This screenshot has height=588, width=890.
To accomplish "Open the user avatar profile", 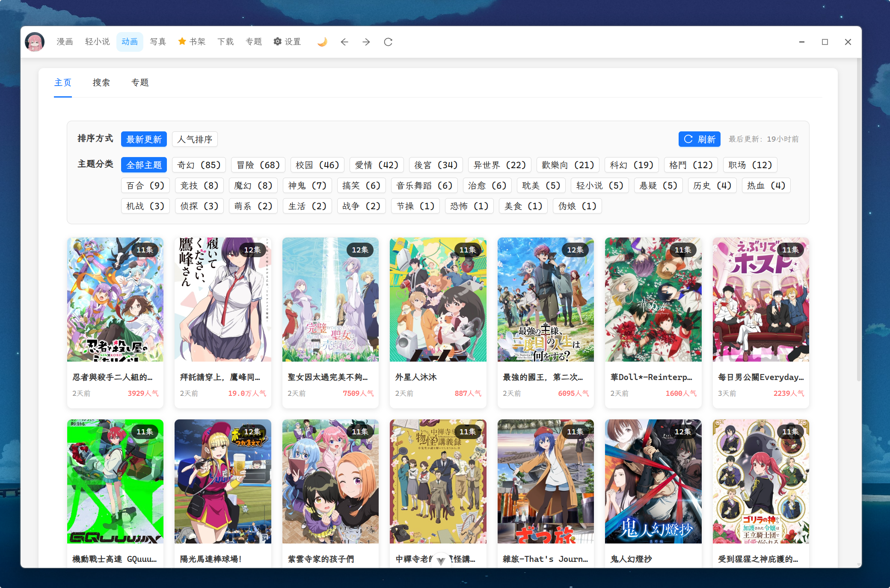I will coord(35,42).
